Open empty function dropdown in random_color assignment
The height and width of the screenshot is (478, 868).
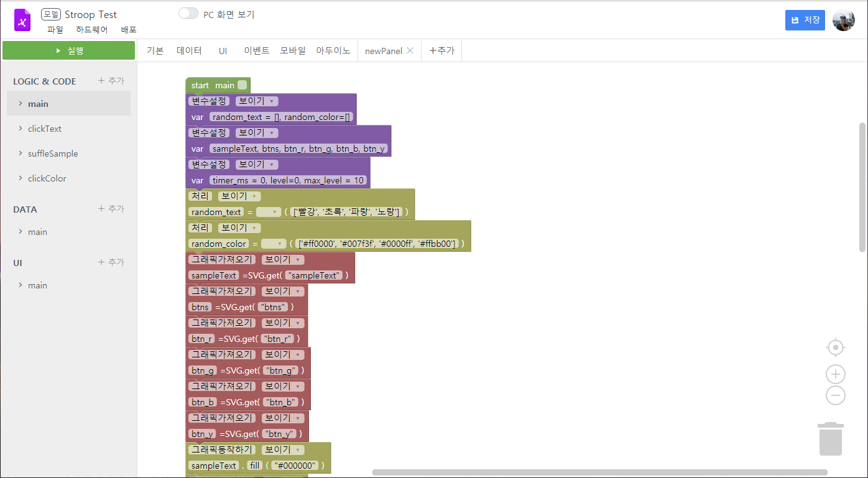273,244
